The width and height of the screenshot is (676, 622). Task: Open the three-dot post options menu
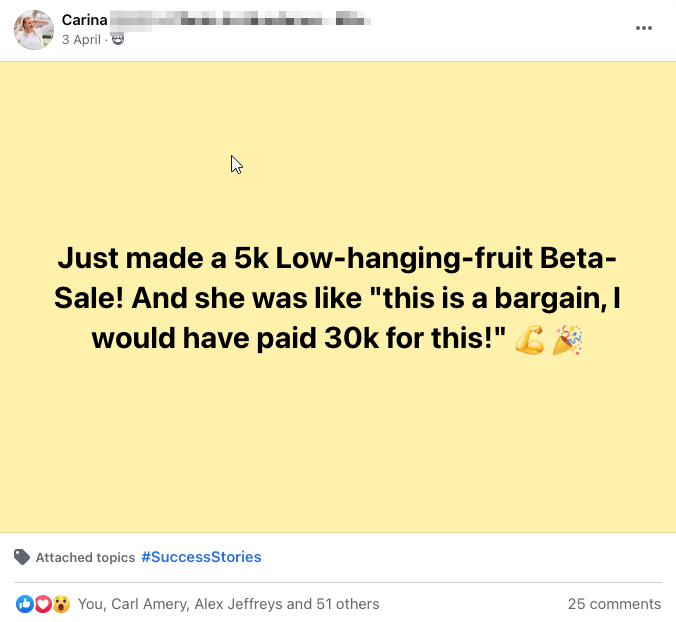[x=644, y=28]
